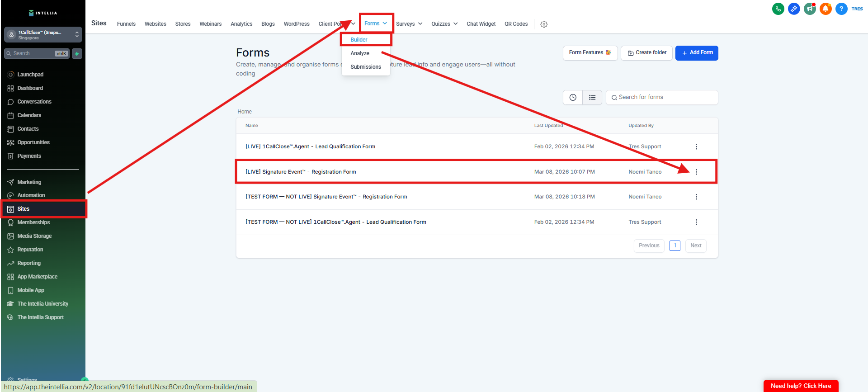Expand the Forms dropdown menu
This screenshot has height=392, width=868.
376,24
